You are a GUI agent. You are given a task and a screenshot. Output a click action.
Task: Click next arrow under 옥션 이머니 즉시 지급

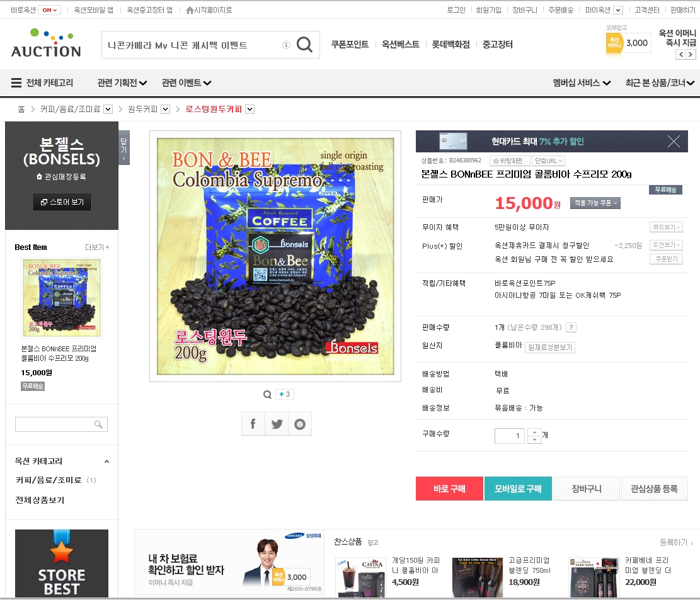click(691, 54)
